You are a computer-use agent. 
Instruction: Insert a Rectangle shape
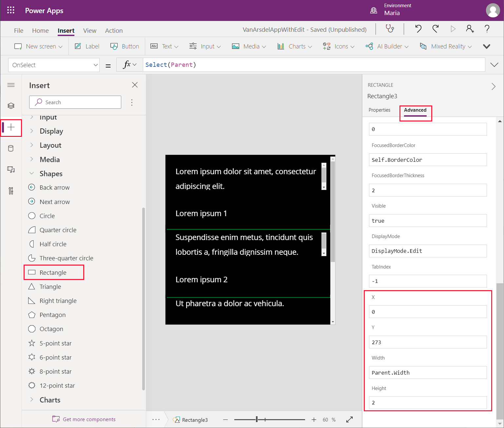[53, 272]
